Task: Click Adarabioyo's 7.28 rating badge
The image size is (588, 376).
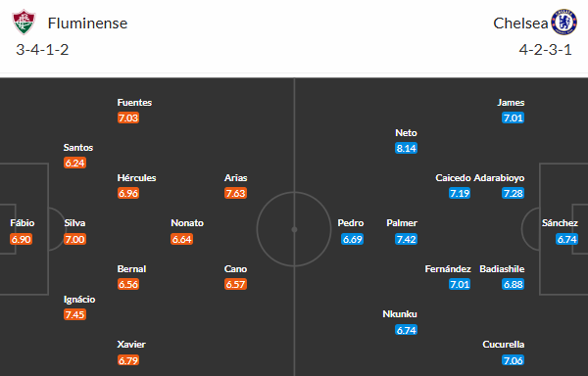Action: 513,193
